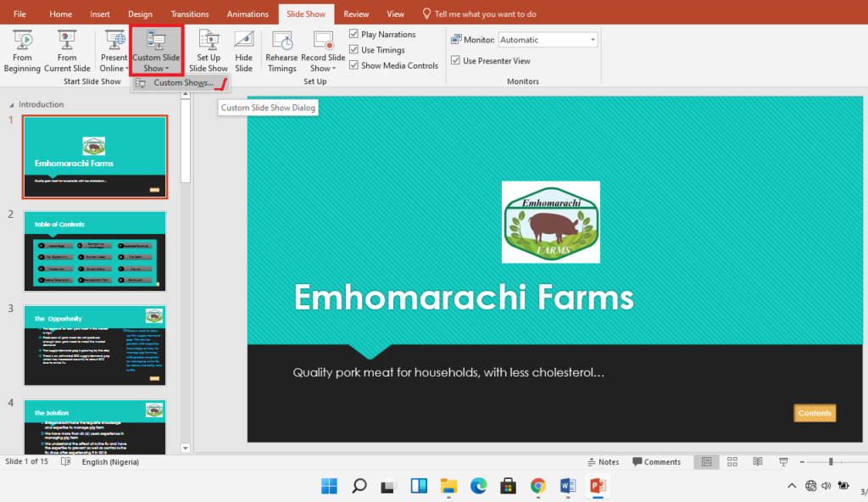The image size is (868, 502).
Task: Click thumbnail pane scroll up arrow
Action: pos(186,95)
